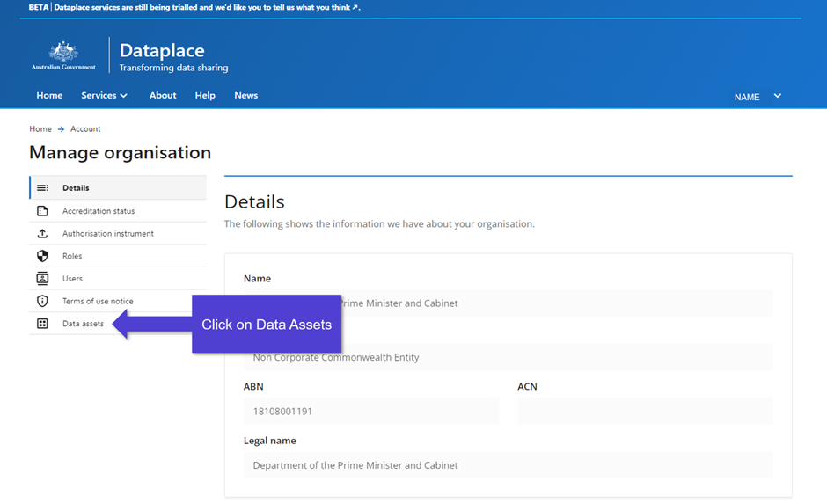Click the Dataplace site title

point(162,51)
